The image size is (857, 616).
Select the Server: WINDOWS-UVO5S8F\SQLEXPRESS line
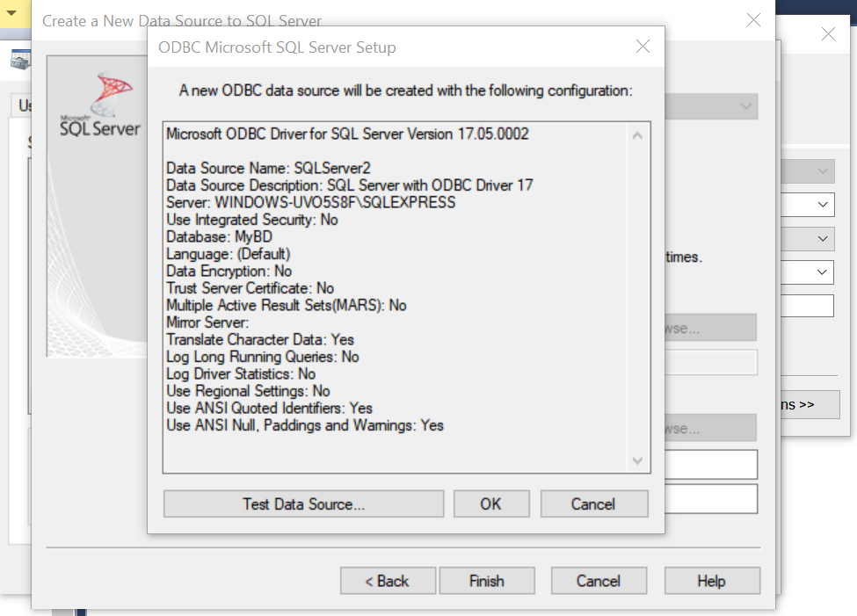(310, 202)
